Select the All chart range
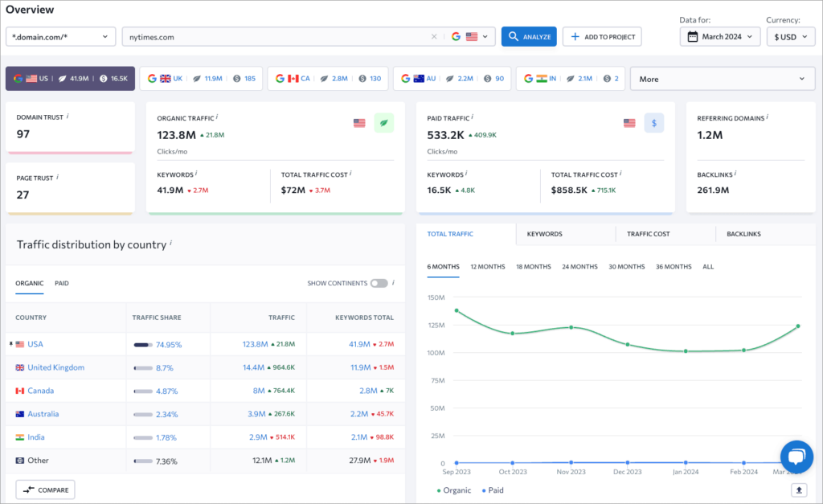This screenshot has height=504, width=823. pos(708,267)
